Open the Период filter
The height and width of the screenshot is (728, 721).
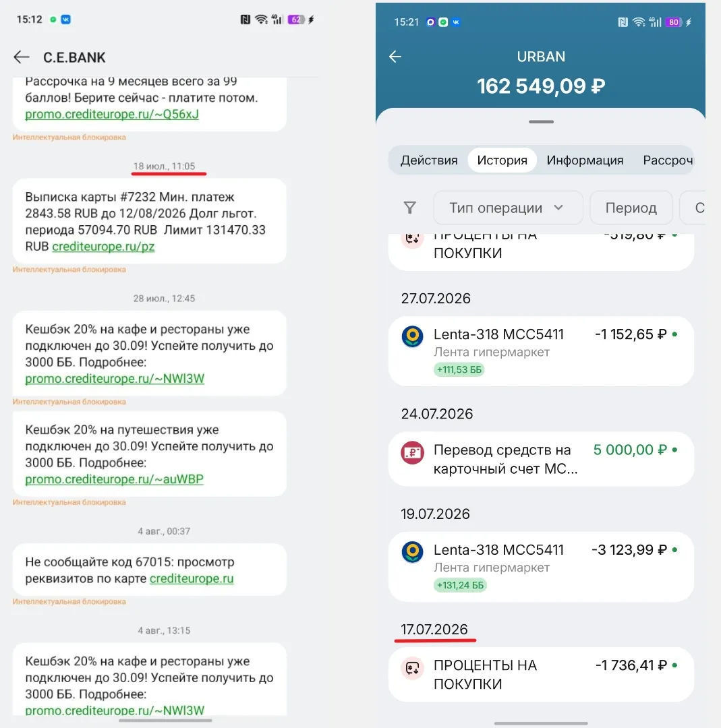[x=631, y=208]
